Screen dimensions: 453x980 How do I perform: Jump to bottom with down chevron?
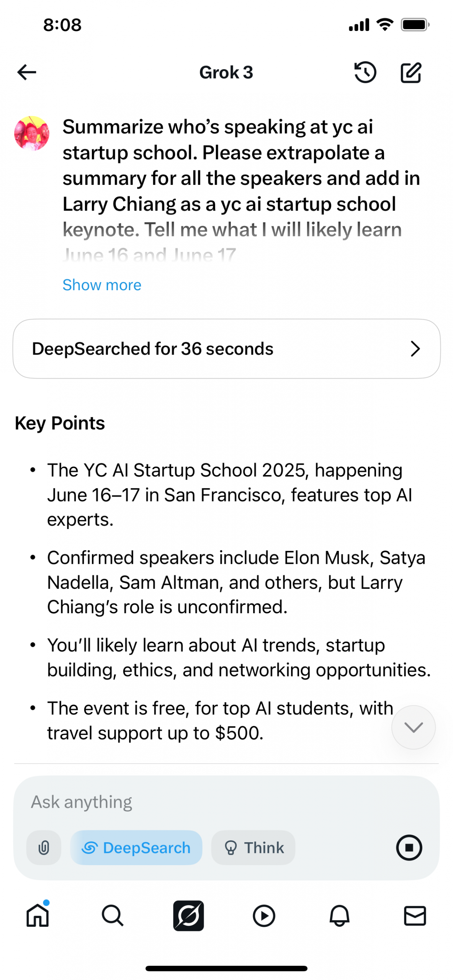(x=413, y=727)
